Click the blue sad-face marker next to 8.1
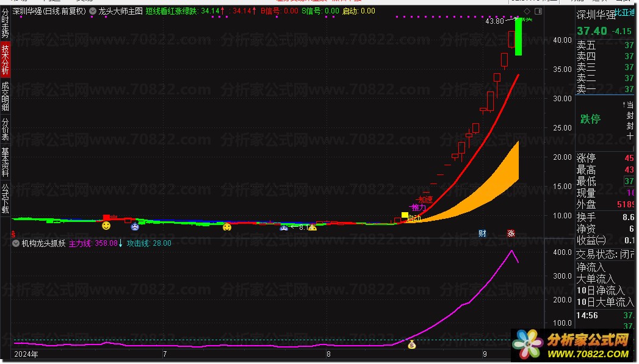 tap(284, 228)
